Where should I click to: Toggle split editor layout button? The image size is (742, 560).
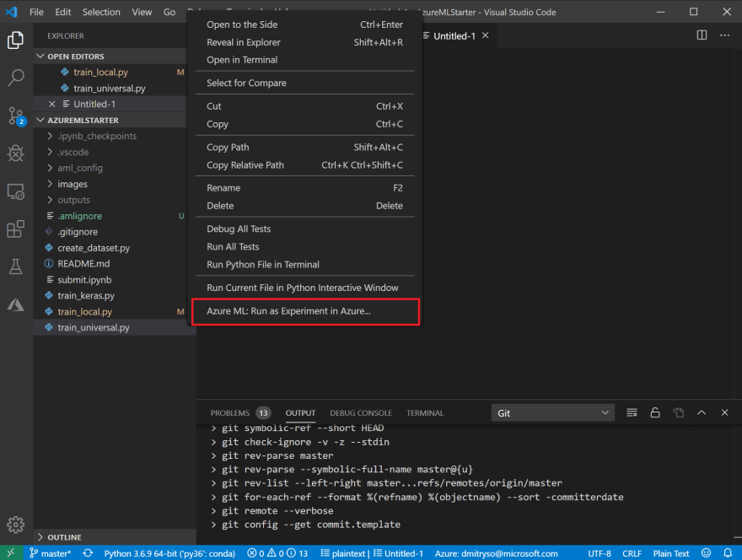tap(702, 35)
